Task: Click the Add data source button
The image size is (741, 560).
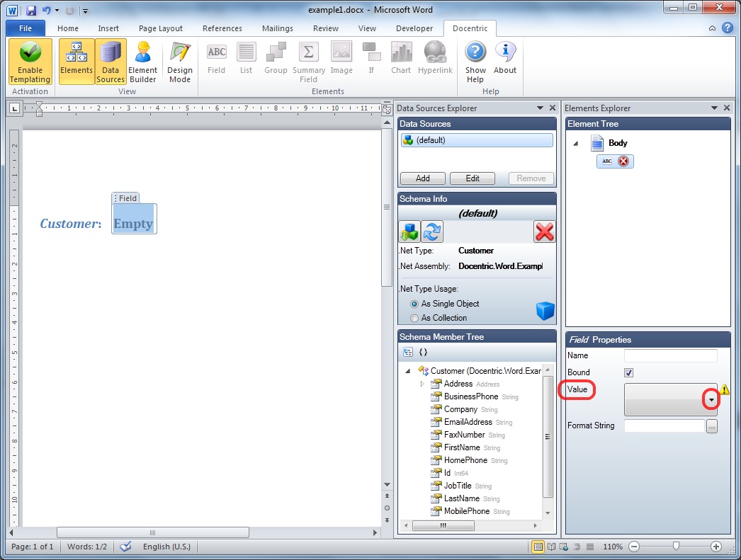Action: pyautogui.click(x=423, y=178)
